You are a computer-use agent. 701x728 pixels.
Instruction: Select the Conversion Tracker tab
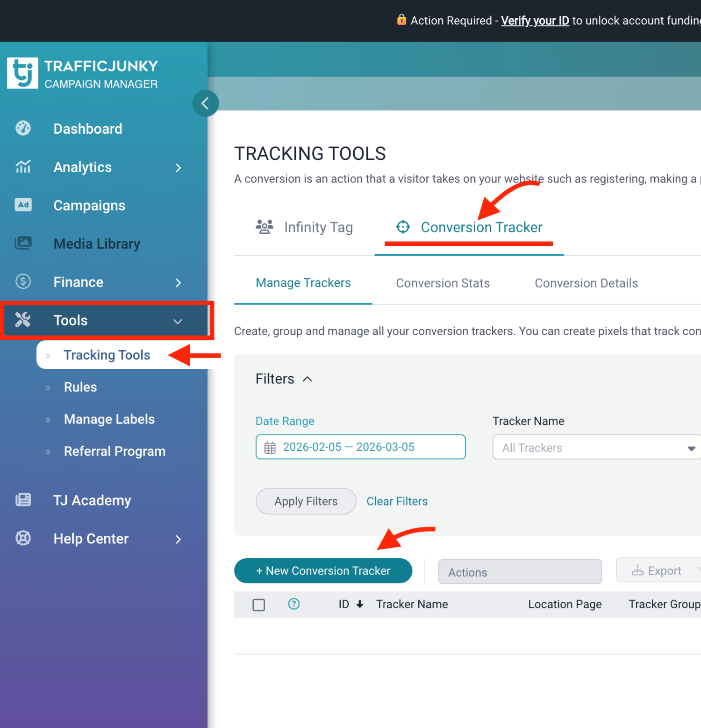coord(469,227)
